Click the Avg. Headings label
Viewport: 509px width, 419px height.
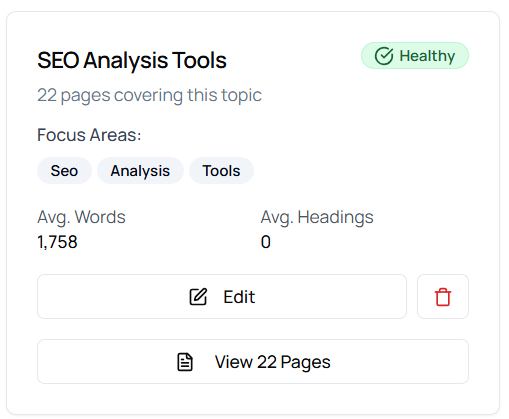[x=317, y=217]
